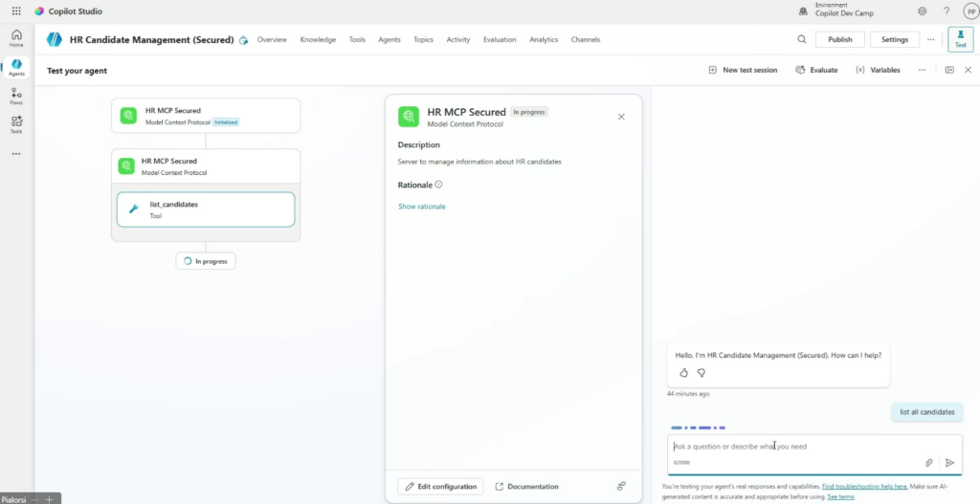
Task: Give thumbs down to greeting message
Action: click(x=702, y=373)
